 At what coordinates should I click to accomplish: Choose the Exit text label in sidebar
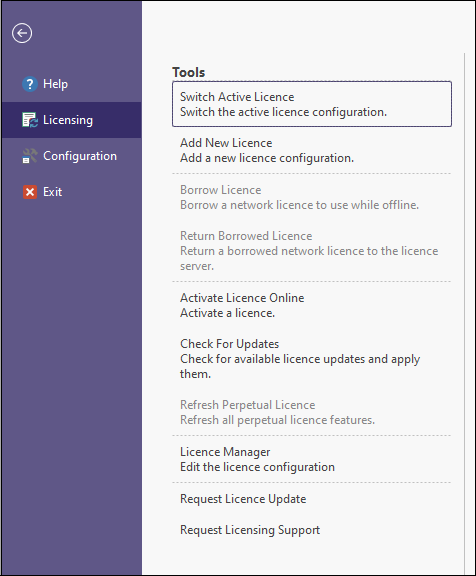point(53,192)
